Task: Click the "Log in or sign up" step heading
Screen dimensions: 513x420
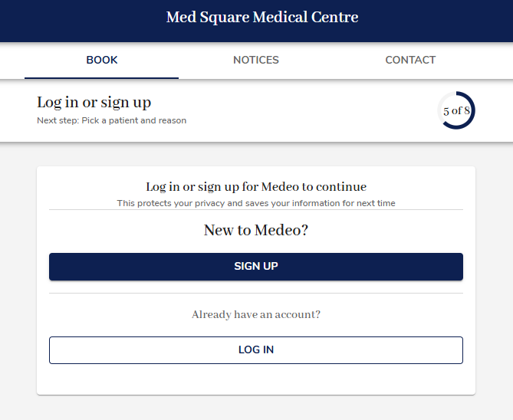Action: (x=94, y=103)
